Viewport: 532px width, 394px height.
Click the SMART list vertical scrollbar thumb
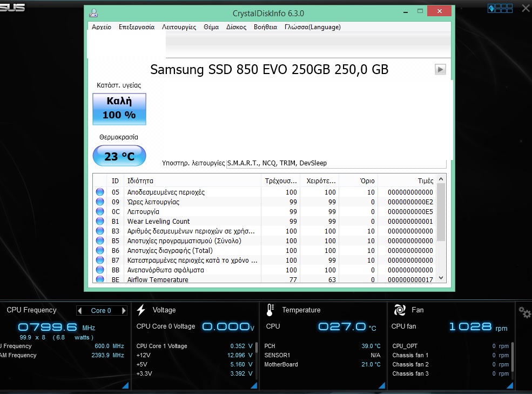(441, 212)
